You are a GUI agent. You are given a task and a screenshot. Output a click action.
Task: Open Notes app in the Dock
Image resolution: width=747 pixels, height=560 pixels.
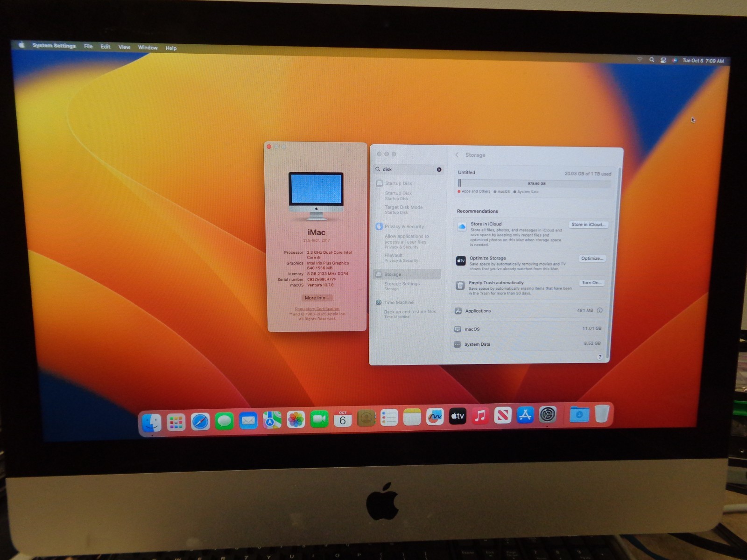(412, 417)
